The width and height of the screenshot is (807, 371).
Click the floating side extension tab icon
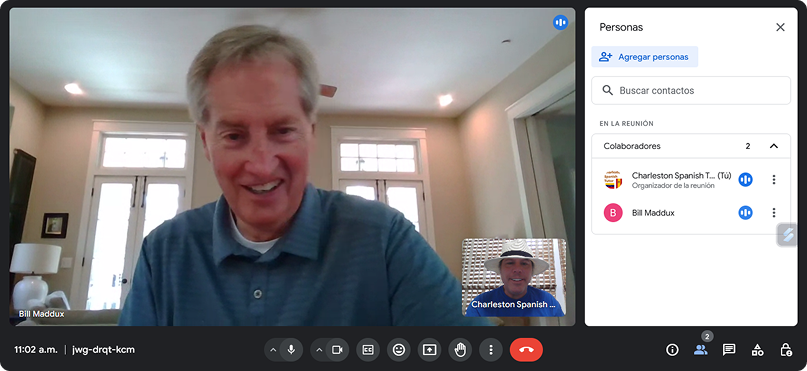(787, 235)
